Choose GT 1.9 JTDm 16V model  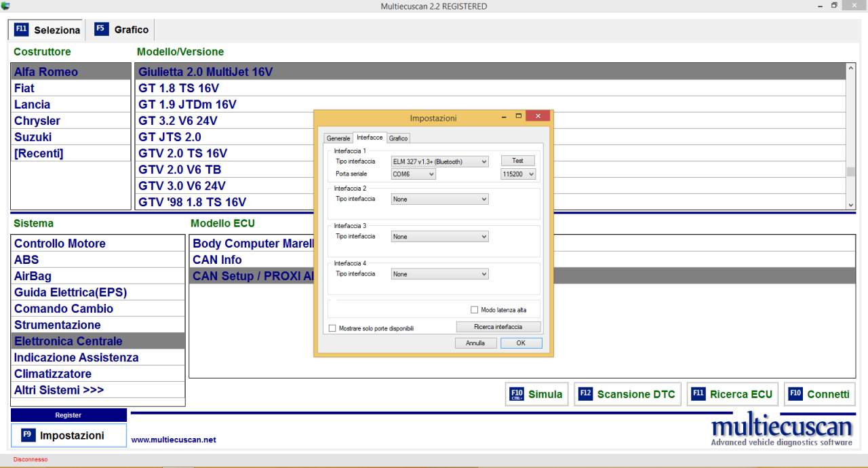[x=224, y=104]
